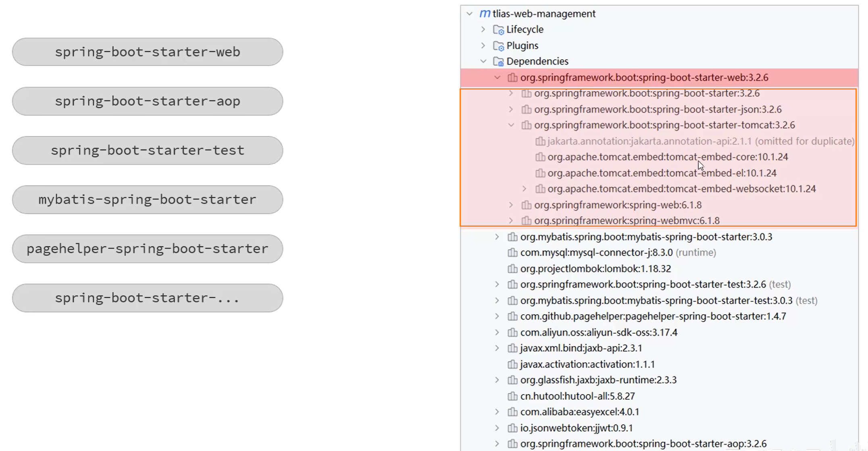Expand the Plugins node

coord(483,46)
